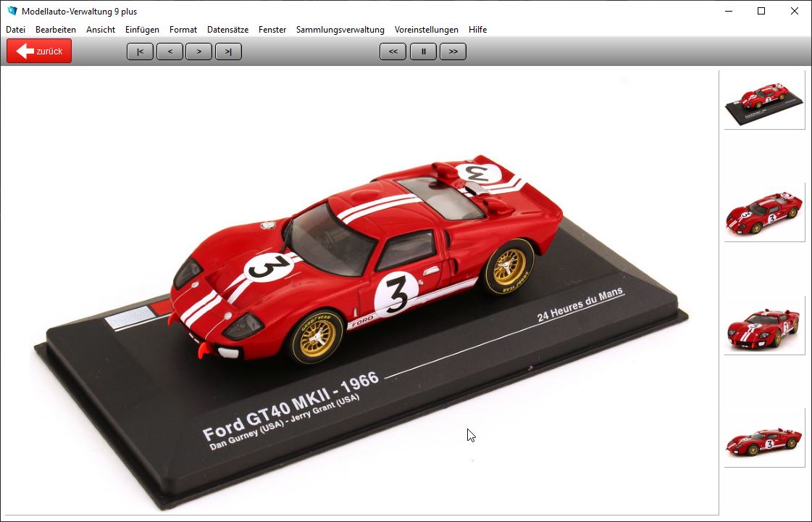This screenshot has height=522, width=812.
Task: Click the red zurück back button
Action: click(39, 51)
